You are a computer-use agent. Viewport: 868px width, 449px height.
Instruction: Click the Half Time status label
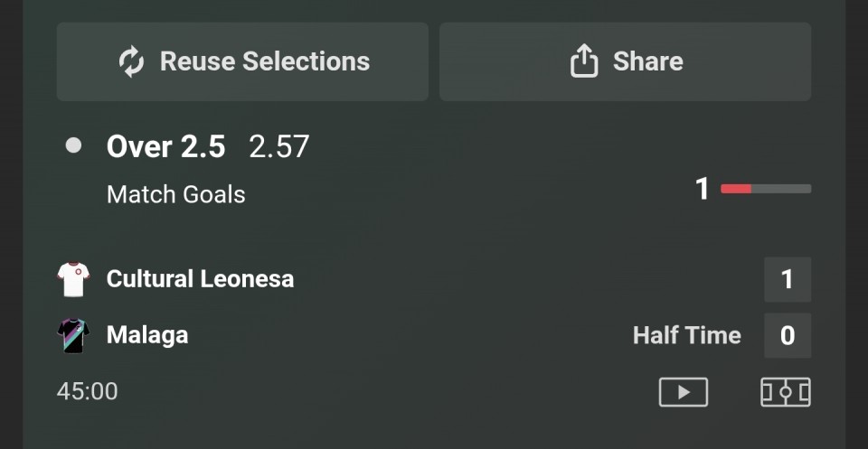[x=686, y=336]
